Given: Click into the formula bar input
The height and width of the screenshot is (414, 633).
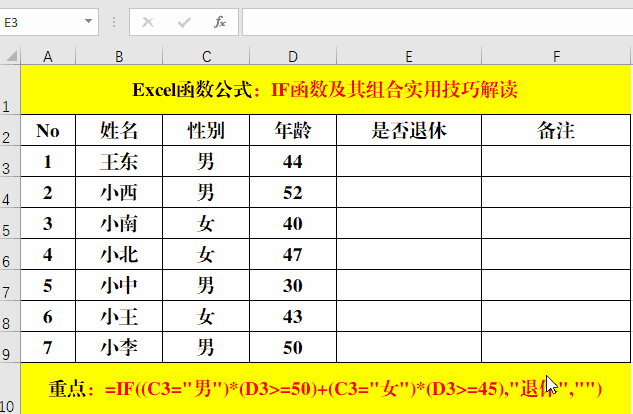Looking at the screenshot, I should point(438,22).
